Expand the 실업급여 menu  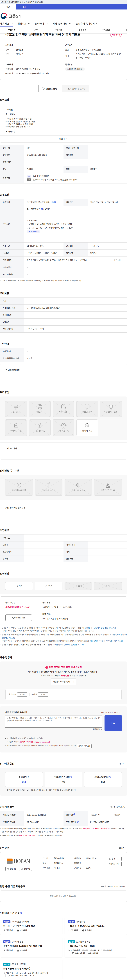(x=41, y=24)
